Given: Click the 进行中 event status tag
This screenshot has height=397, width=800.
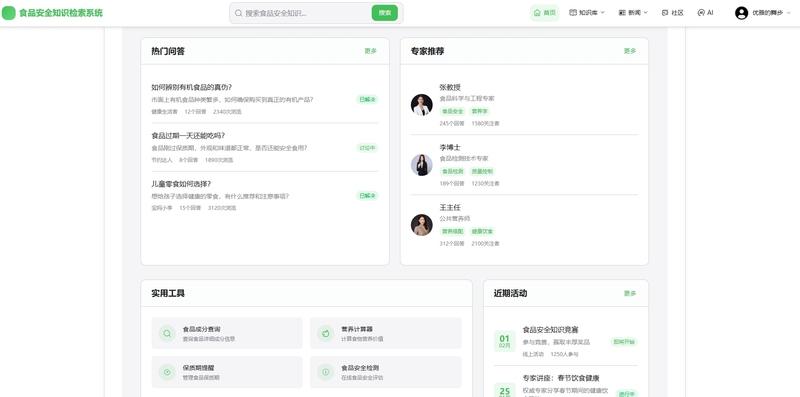Looking at the screenshot, I should [x=626, y=393].
